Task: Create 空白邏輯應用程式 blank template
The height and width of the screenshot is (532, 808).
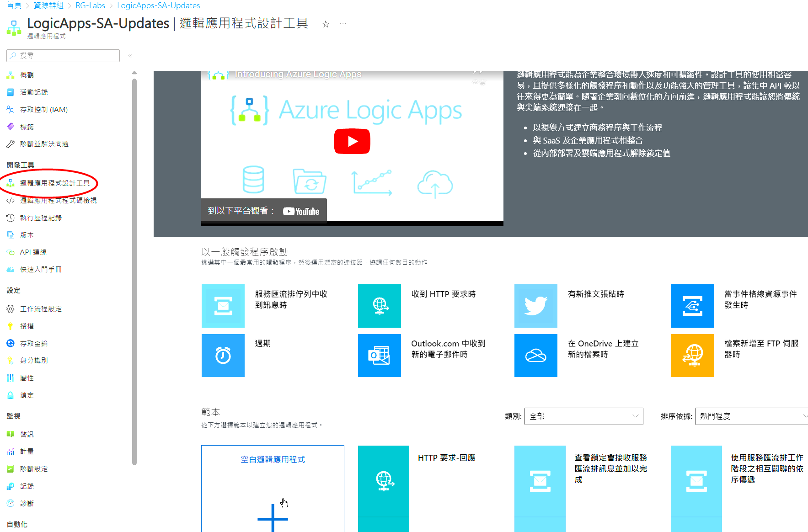Action: [x=273, y=489]
